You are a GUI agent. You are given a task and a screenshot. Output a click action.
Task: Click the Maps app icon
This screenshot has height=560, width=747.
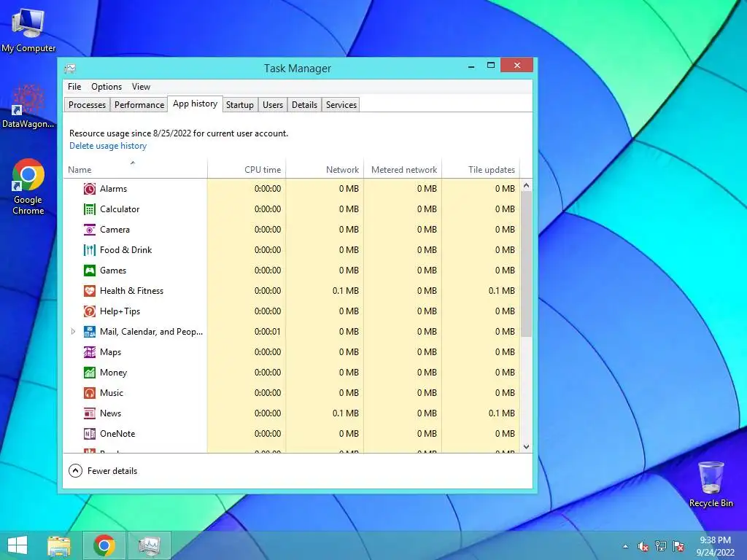90,352
